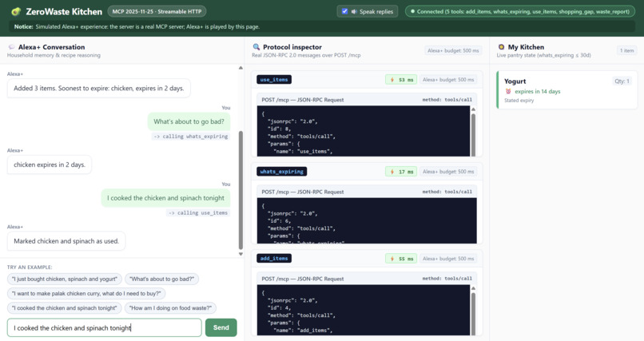Choose example "I just bought chicken, spinach and yogurt"
The height and width of the screenshot is (341, 644).
[x=65, y=279]
